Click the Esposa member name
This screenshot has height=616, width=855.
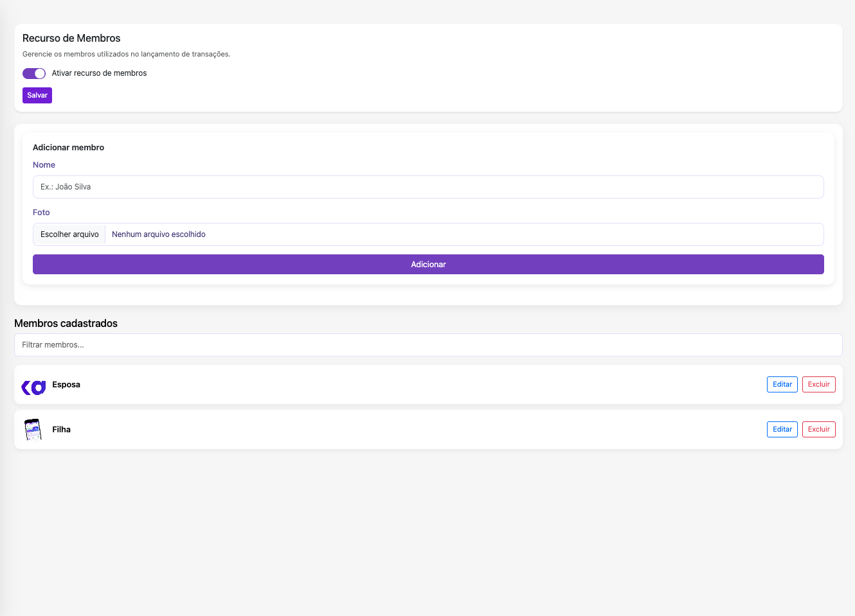(66, 385)
